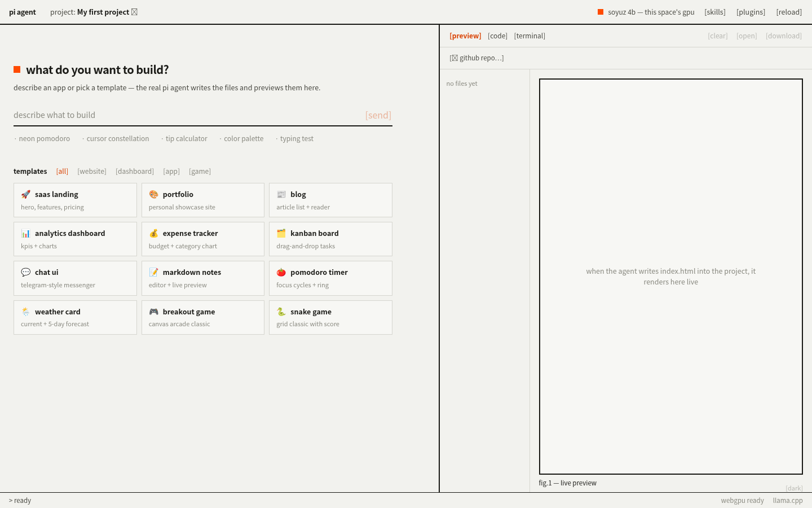
Task: Click the palette icon on portfolio card
Action: [153, 194]
